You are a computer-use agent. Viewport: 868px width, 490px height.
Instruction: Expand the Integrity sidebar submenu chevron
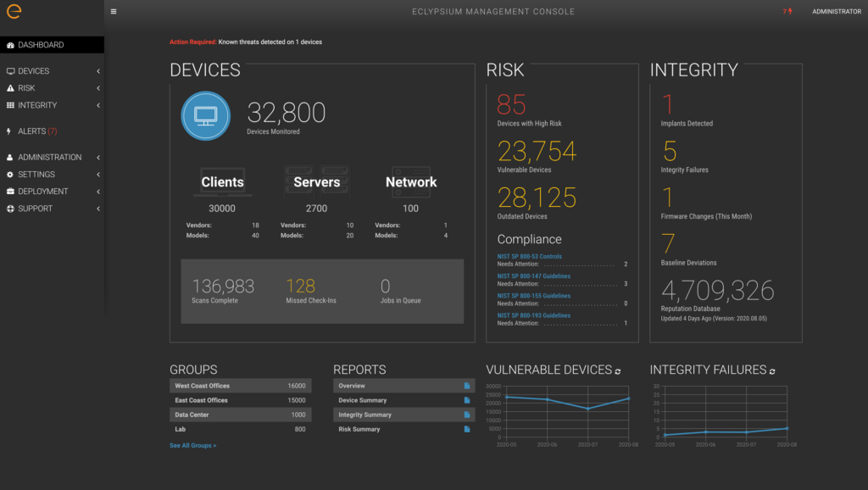point(98,105)
